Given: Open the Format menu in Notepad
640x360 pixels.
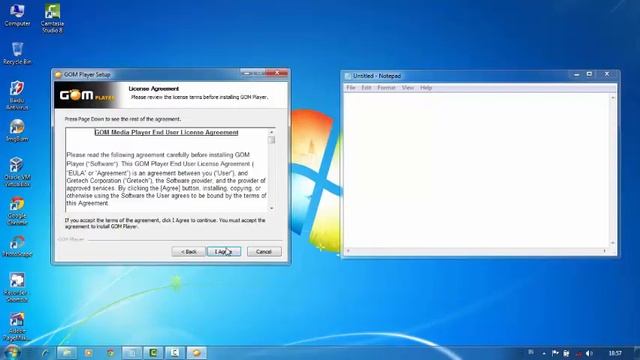Looking at the screenshot, I should pyautogui.click(x=386, y=88).
